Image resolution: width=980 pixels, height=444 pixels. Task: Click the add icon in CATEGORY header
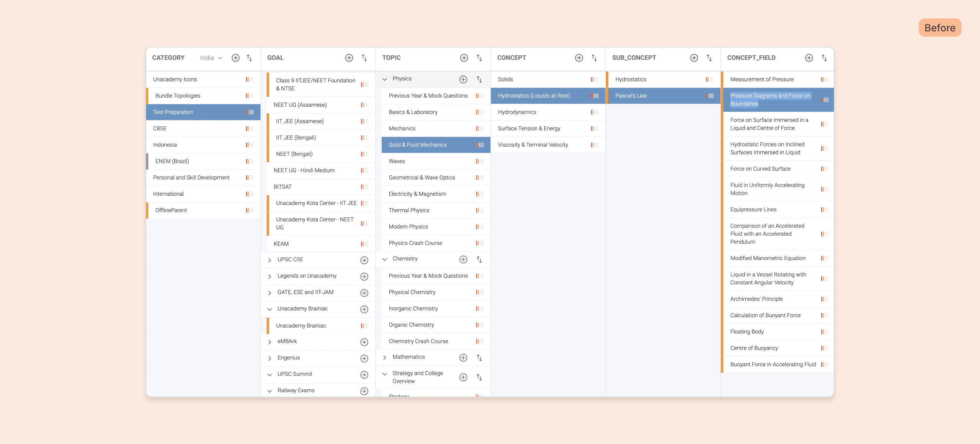(x=235, y=58)
